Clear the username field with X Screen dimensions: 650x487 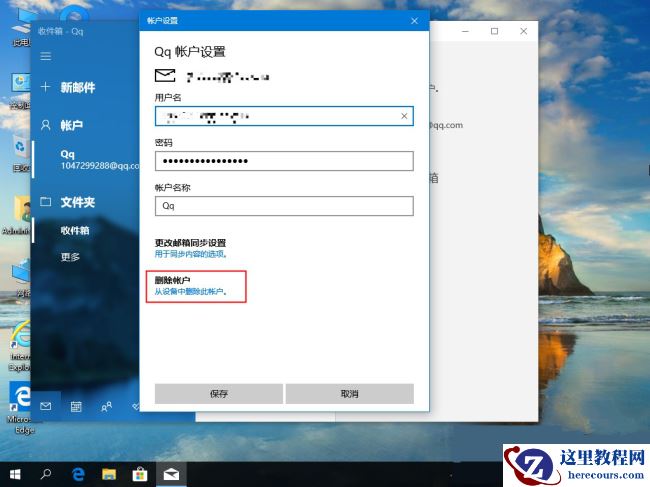[404, 116]
